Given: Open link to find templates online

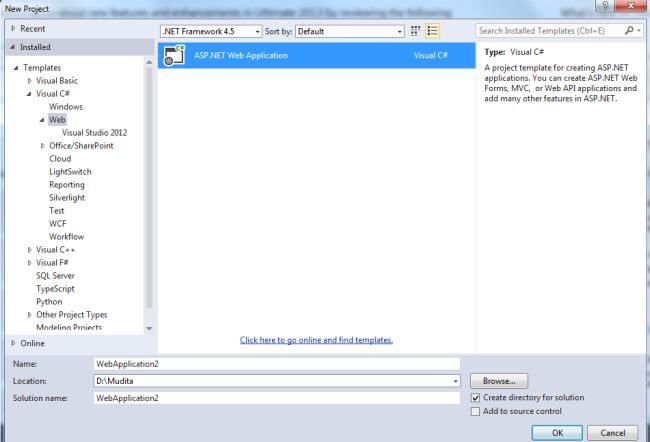Looking at the screenshot, I should (316, 340).
